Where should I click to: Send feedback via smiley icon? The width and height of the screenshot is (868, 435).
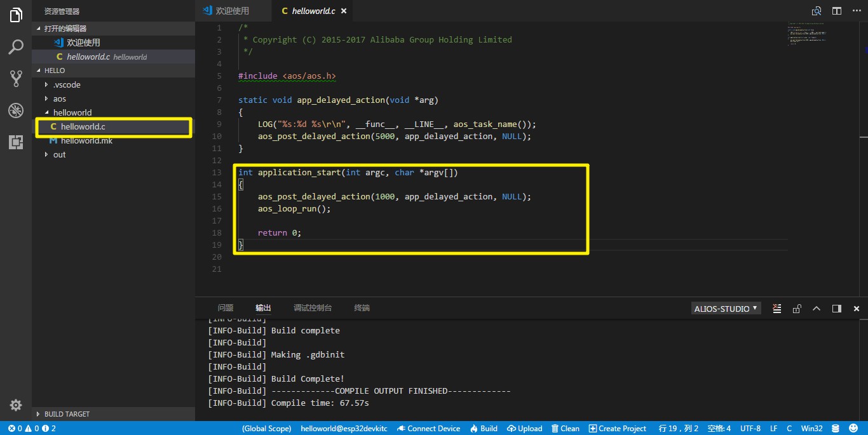point(853,429)
